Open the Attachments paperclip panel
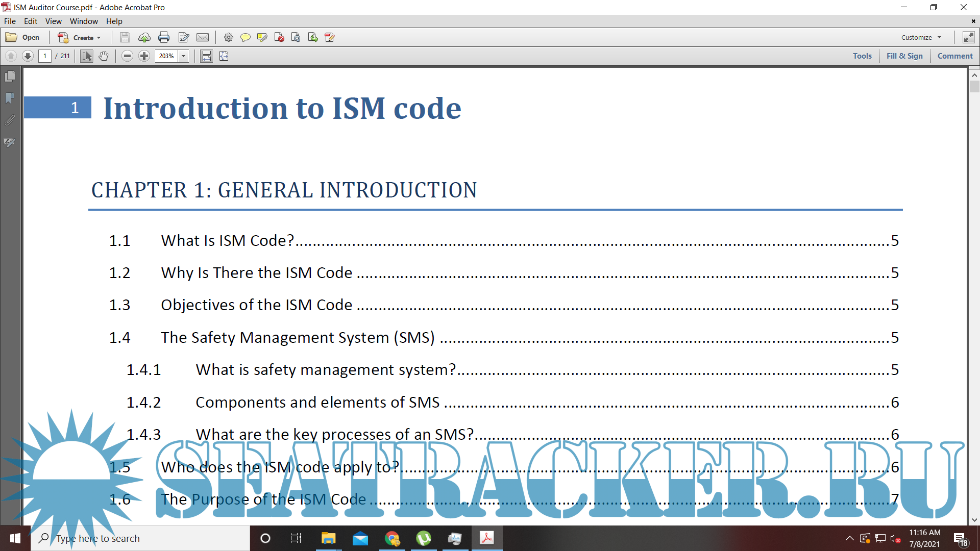 [10, 120]
